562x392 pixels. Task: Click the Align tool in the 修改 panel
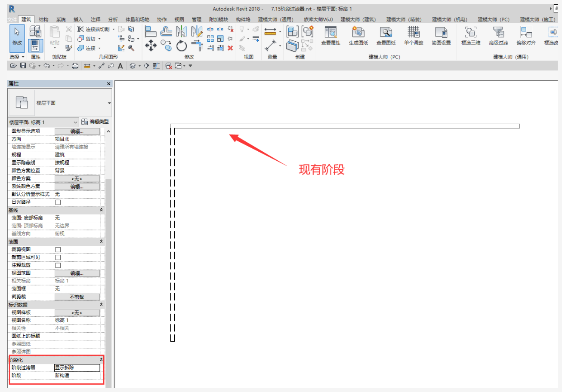click(151, 31)
